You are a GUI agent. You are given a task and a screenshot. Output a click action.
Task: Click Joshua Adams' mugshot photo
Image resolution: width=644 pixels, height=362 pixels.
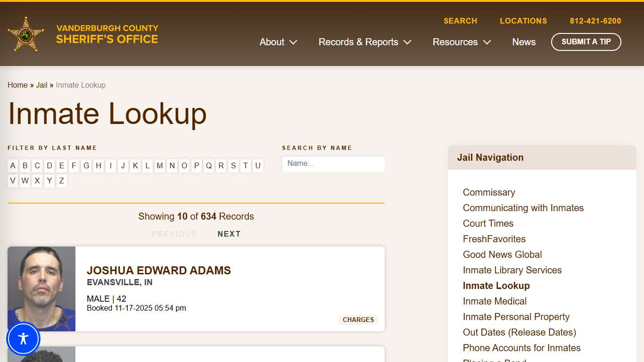pos(41,288)
